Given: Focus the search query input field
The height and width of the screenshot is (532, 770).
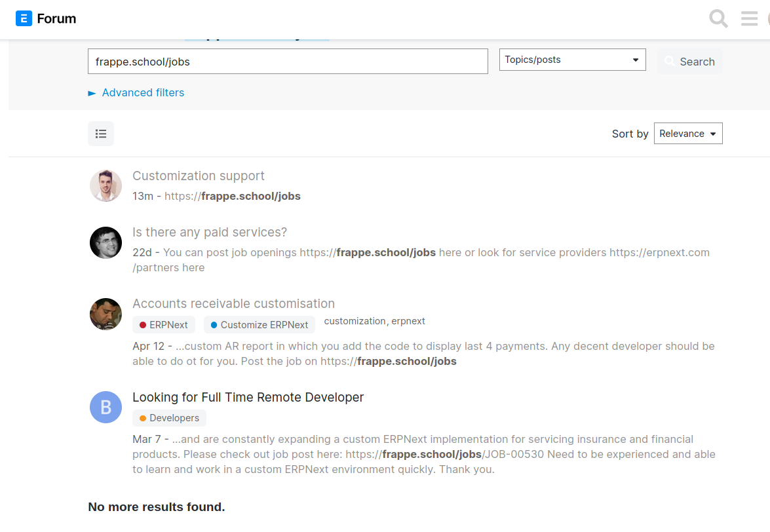Looking at the screenshot, I should pos(288,62).
